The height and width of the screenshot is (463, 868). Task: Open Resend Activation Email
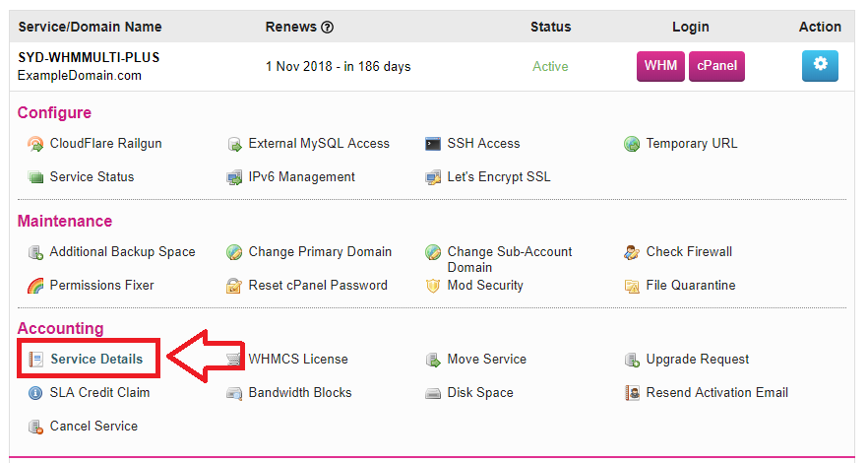[x=716, y=393]
